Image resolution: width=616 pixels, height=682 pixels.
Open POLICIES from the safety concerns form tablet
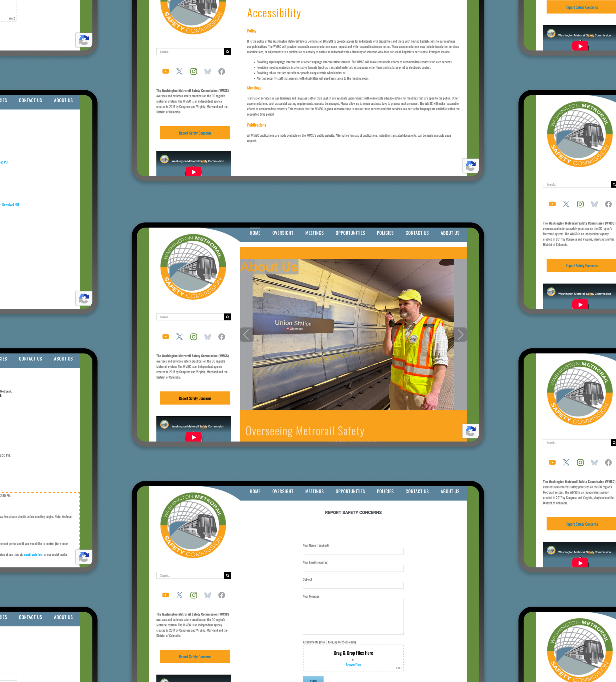(385, 492)
